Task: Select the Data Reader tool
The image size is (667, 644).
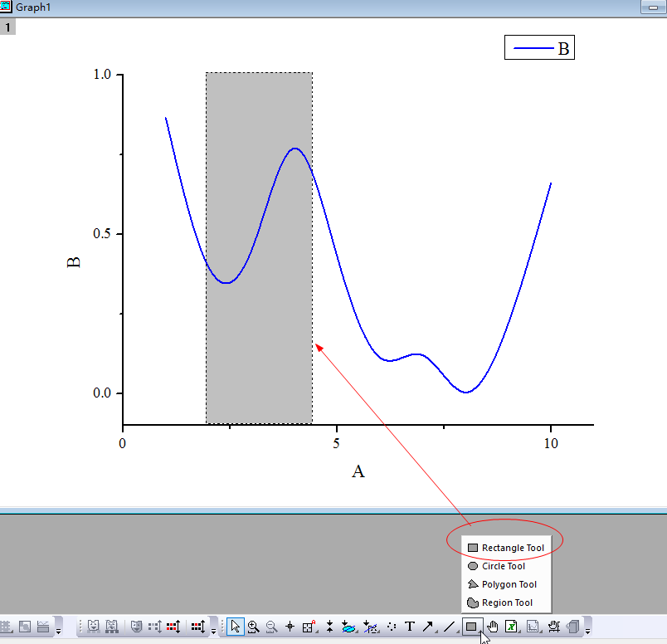Action: [309, 627]
